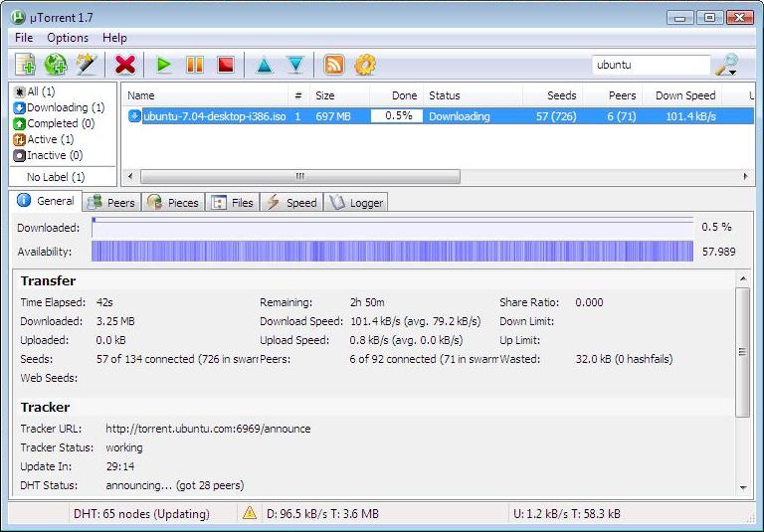Screen dimensions: 764x532
Task: Open the Options menu
Action: (68, 38)
